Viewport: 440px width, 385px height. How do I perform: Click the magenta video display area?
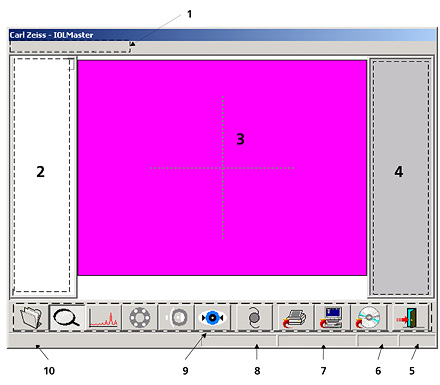click(x=222, y=168)
